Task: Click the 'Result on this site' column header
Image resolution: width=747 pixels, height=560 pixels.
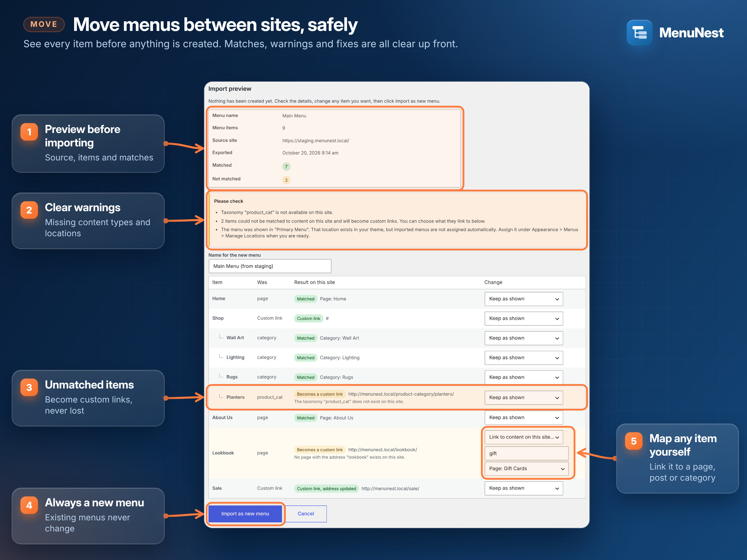Action: point(314,282)
